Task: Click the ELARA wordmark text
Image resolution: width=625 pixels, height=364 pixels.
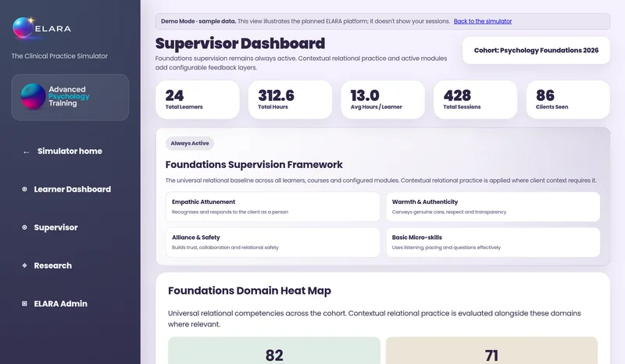Action: point(53,29)
